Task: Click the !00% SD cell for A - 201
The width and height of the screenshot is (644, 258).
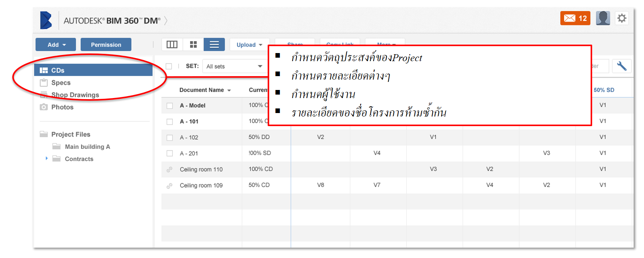Action: click(260, 153)
